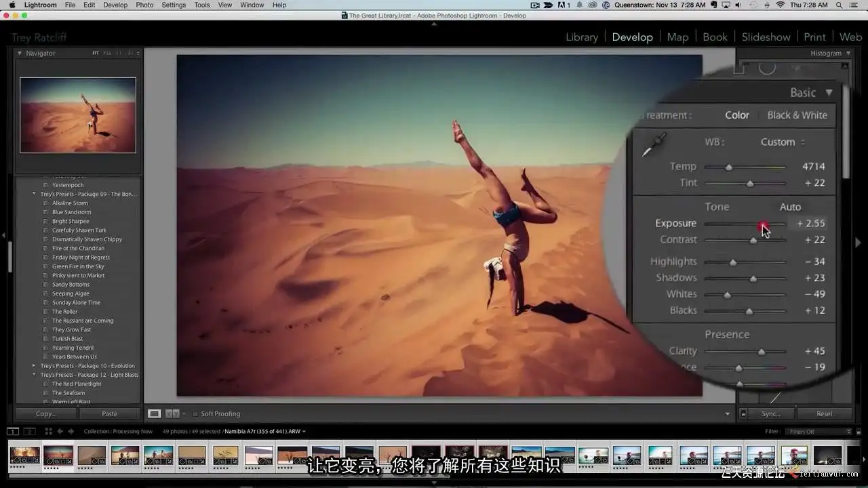Image resolution: width=868 pixels, height=488 pixels.
Task: Collapse the Basic panel
Action: point(829,93)
